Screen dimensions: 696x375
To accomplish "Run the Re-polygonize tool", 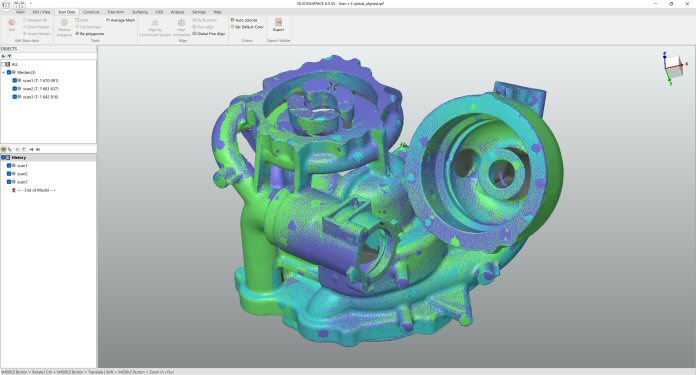I will (90, 34).
